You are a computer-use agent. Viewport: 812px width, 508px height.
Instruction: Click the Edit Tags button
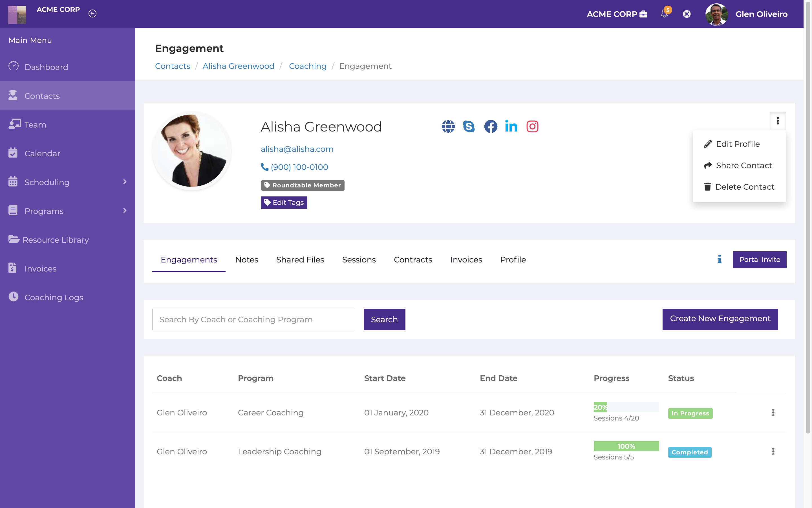[x=284, y=203]
